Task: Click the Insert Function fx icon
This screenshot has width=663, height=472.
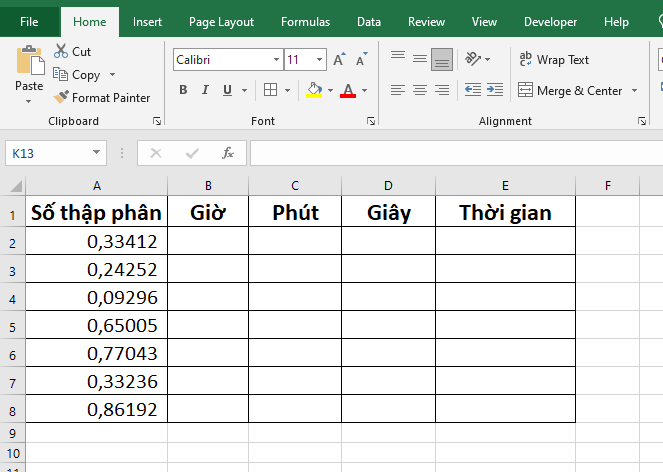Action: (228, 153)
